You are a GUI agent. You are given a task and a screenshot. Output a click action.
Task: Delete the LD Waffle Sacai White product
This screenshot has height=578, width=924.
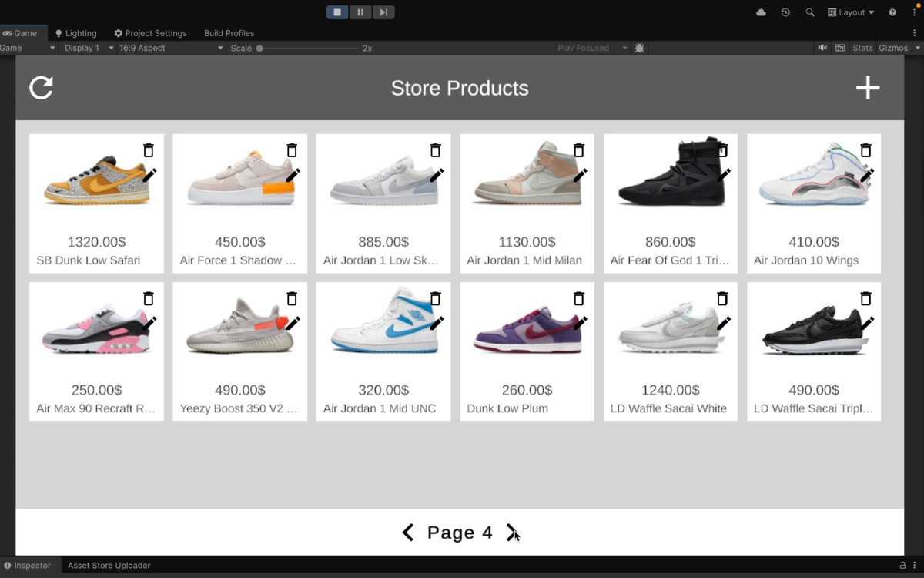(x=722, y=298)
